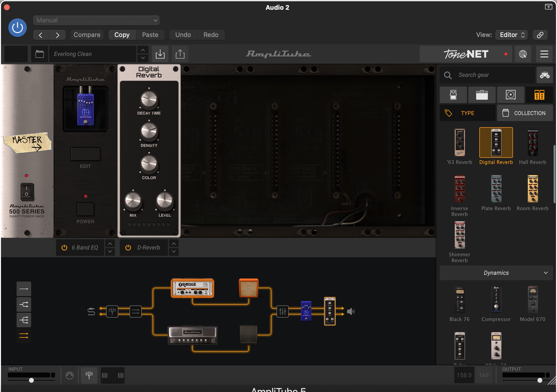Click the COLOR knob
Viewport: 557px width, 392px height.
(149, 164)
